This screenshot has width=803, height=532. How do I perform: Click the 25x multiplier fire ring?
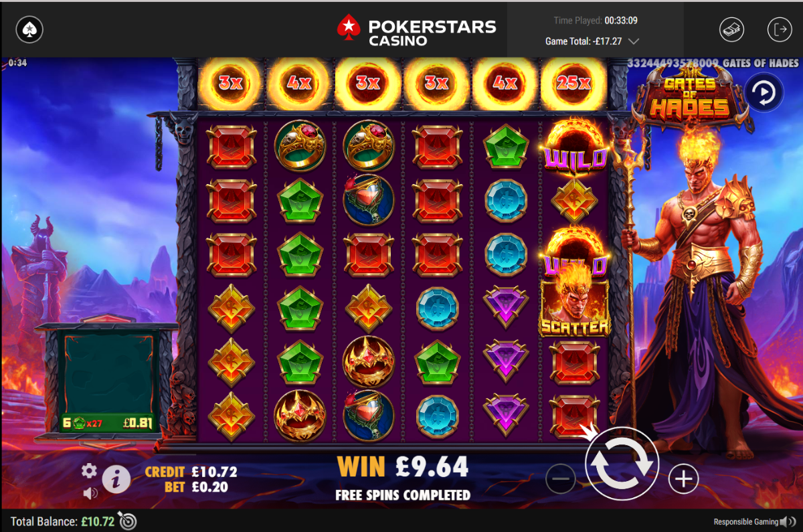[574, 83]
